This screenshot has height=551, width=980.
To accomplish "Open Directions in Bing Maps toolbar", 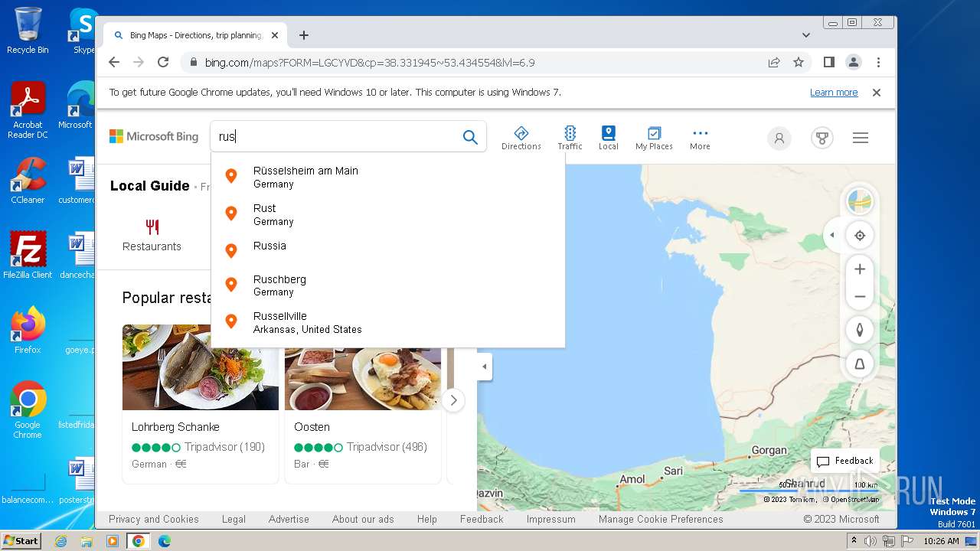I will pos(521,138).
